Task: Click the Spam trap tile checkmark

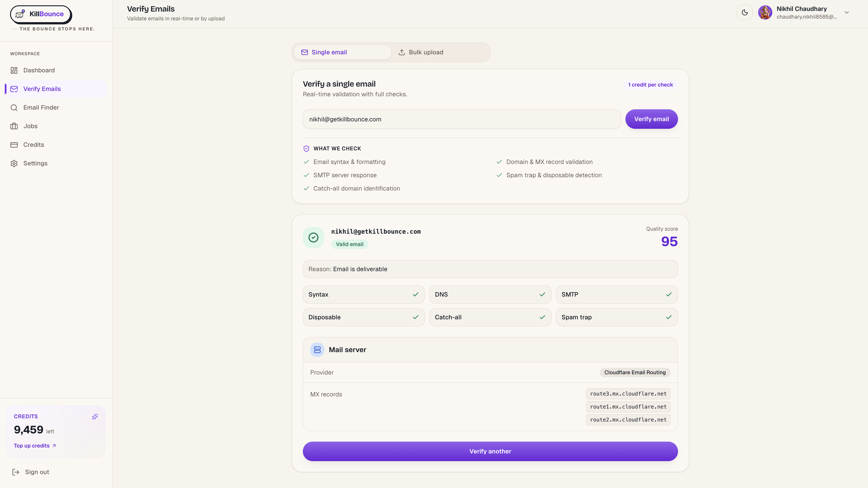Action: point(669,317)
